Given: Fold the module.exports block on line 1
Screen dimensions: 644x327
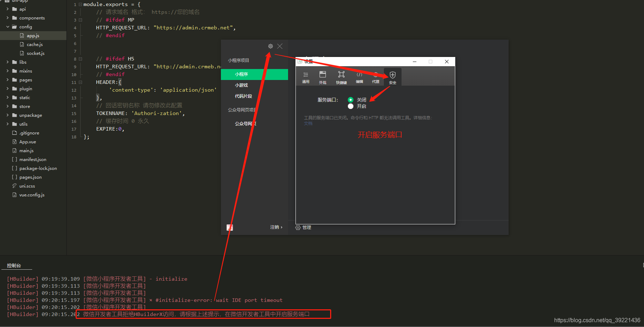Looking at the screenshot, I should pyautogui.click(x=80, y=5).
